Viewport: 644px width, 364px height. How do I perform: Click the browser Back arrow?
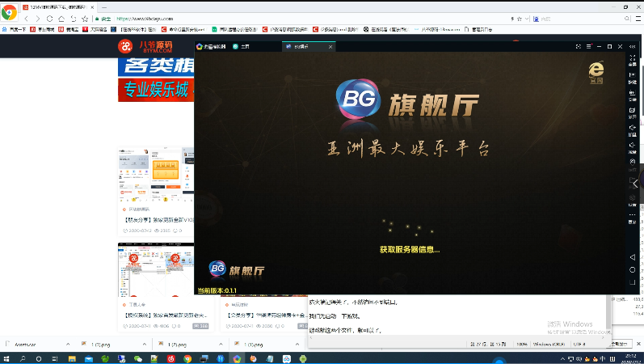[27, 19]
